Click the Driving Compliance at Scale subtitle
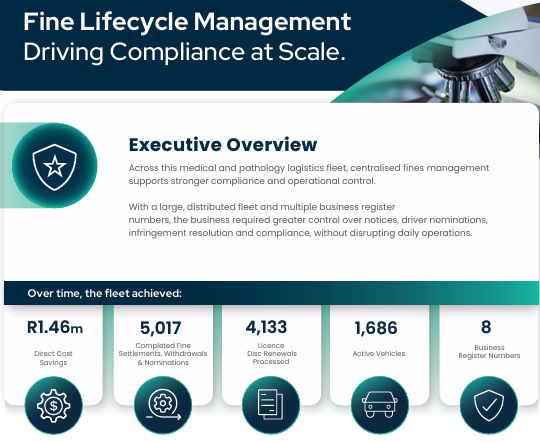The image size is (540, 442). (184, 52)
